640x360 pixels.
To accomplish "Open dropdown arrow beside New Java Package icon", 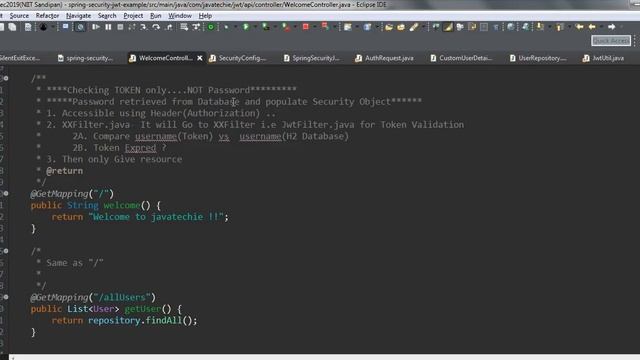I will pos(357,27).
